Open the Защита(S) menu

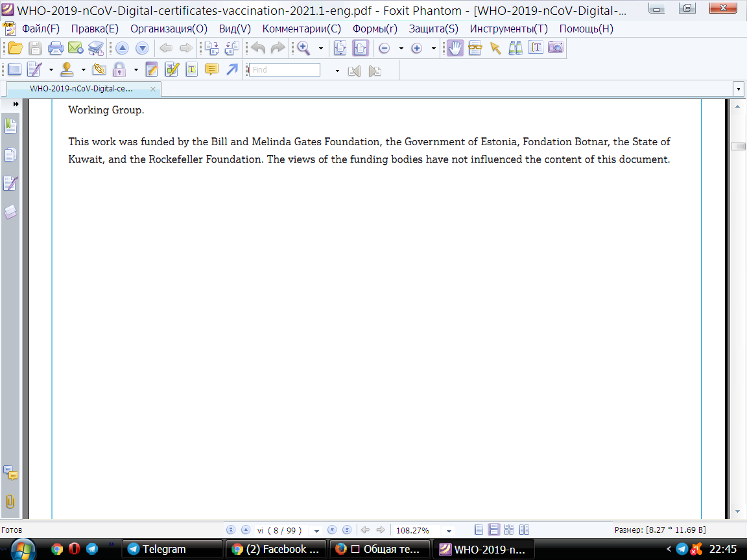click(x=434, y=29)
